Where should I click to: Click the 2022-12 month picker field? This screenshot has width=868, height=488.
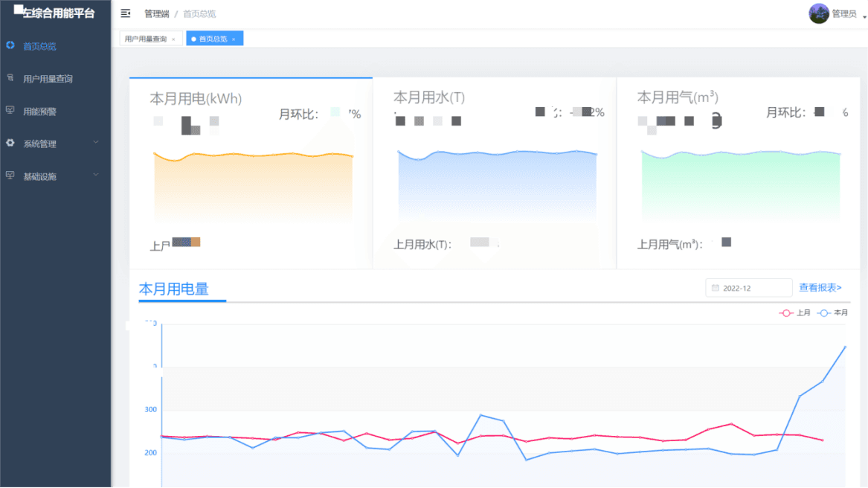pos(748,288)
